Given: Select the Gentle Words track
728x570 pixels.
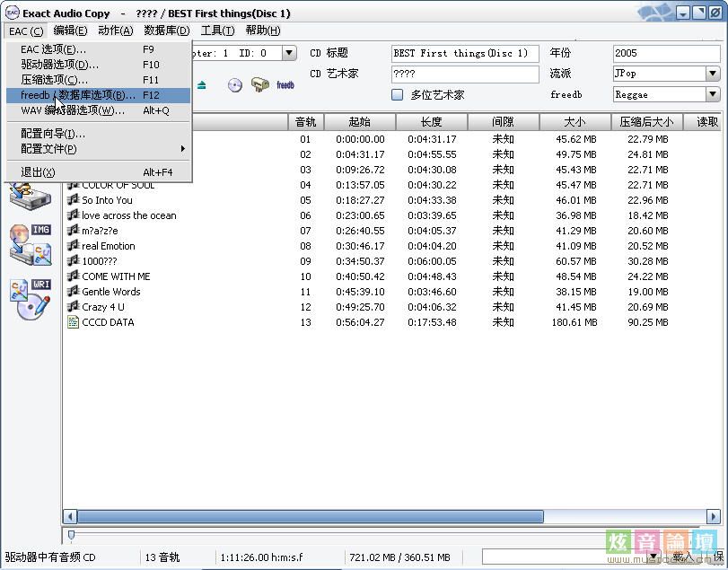Looking at the screenshot, I should (x=390, y=292).
